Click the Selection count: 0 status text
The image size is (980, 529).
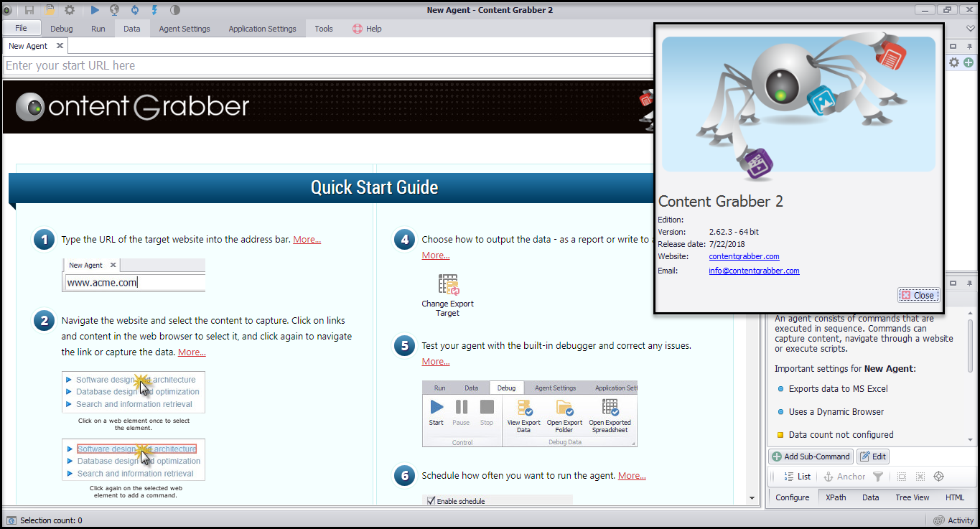[x=51, y=520]
